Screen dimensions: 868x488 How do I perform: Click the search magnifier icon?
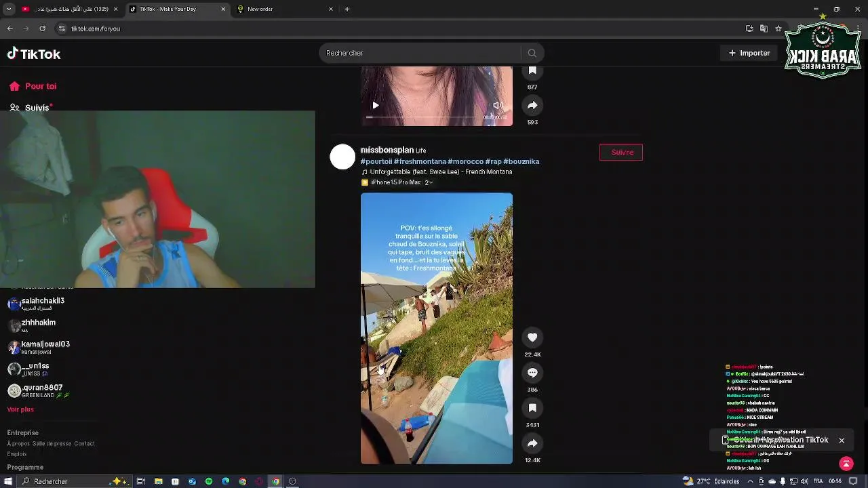tap(532, 53)
